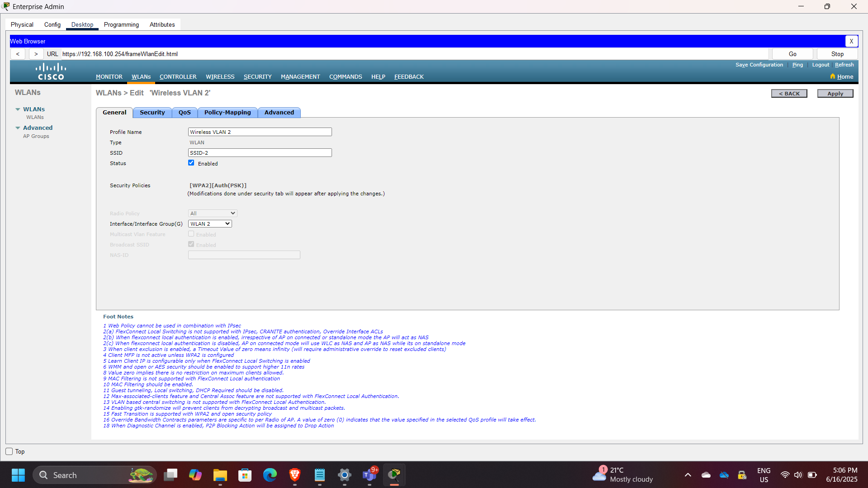Screen dimensions: 868x488
Task: Uncheck the Status Enabled checkbox
Action: point(191,162)
